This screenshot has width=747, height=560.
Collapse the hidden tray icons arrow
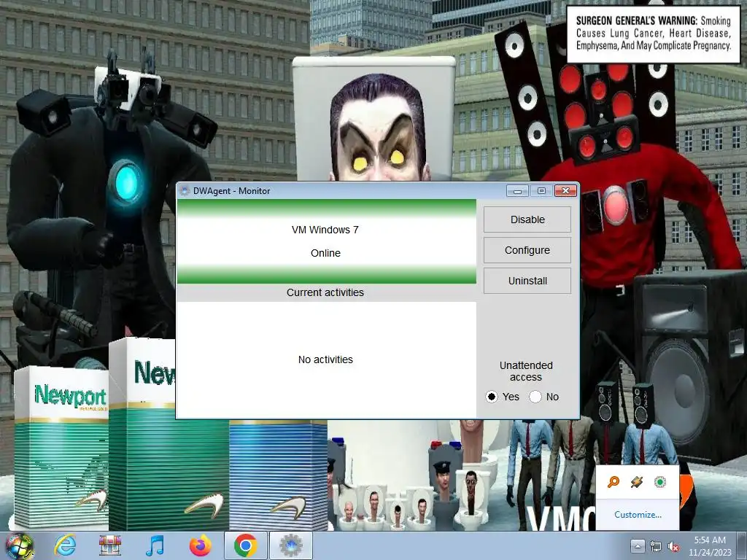638,546
